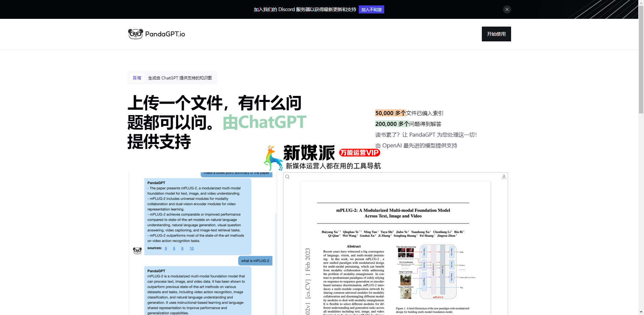Select the 贝塔 beta tag
The height and width of the screenshot is (315, 644).
[x=137, y=78]
